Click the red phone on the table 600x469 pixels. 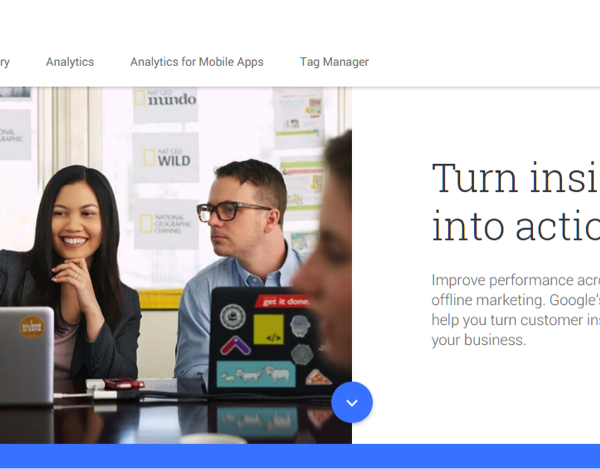pyautogui.click(x=124, y=383)
